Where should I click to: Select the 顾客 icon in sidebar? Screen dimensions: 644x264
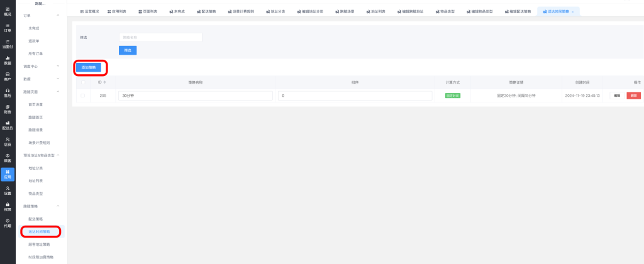point(8,158)
